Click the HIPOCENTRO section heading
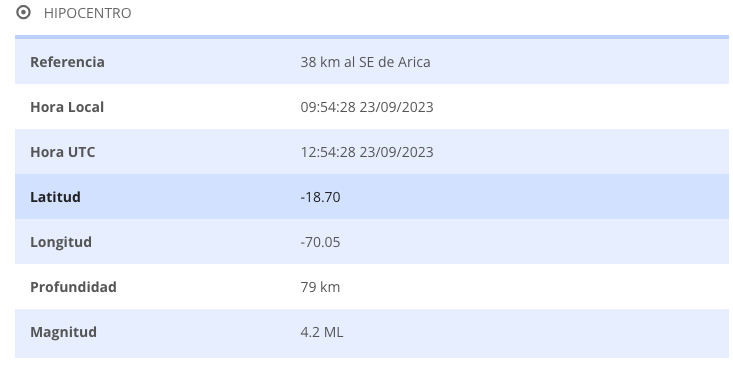Image resolution: width=733 pixels, height=366 pixels. (87, 13)
